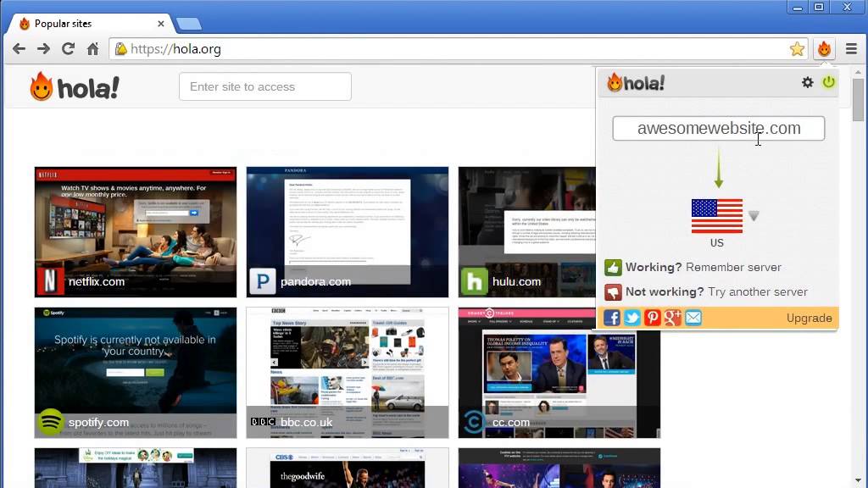Share Hola on Pinterest
Screen dimensions: 868x488
click(653, 318)
